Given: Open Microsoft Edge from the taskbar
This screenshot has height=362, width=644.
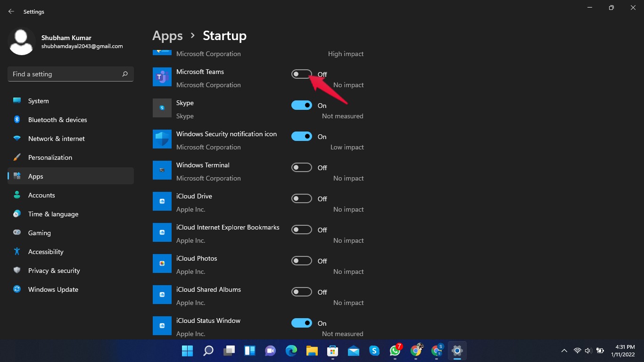Looking at the screenshot, I should point(291,351).
